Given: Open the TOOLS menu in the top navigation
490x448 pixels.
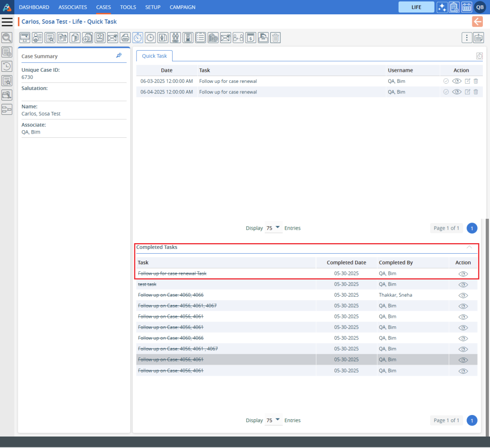Looking at the screenshot, I should click(x=128, y=7).
